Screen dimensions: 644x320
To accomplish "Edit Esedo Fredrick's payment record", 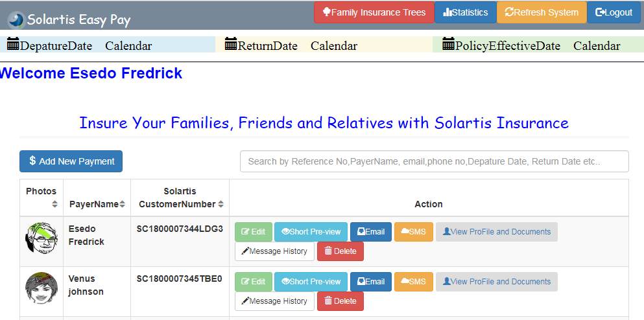I will tap(254, 232).
